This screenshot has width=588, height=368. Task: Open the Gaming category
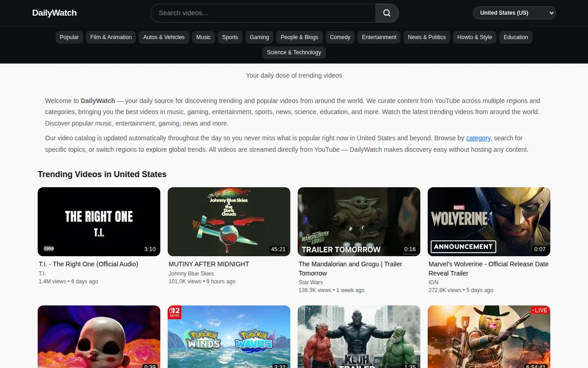(x=260, y=37)
